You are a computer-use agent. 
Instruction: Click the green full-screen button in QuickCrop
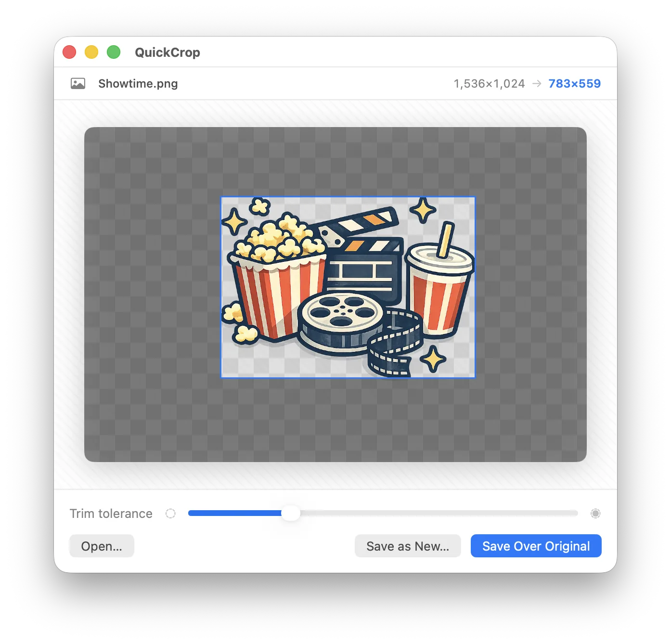pos(114,52)
